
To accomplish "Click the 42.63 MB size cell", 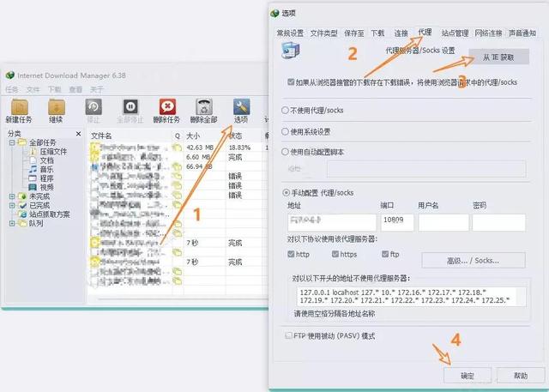I will click(x=200, y=148).
